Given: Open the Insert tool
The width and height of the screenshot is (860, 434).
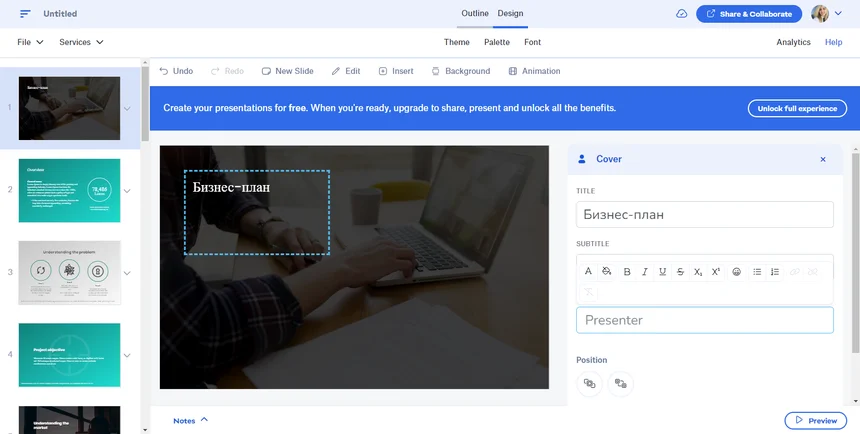Looking at the screenshot, I should tap(396, 71).
